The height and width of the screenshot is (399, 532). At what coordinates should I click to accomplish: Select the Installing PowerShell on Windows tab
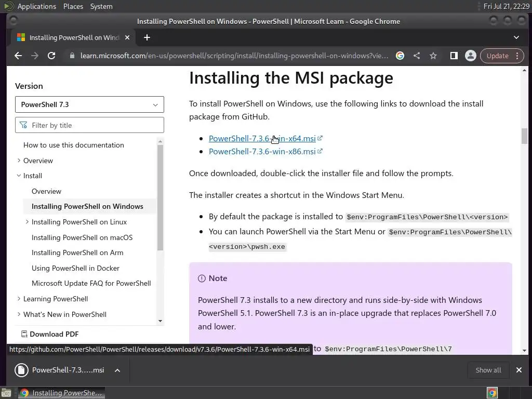click(73, 37)
